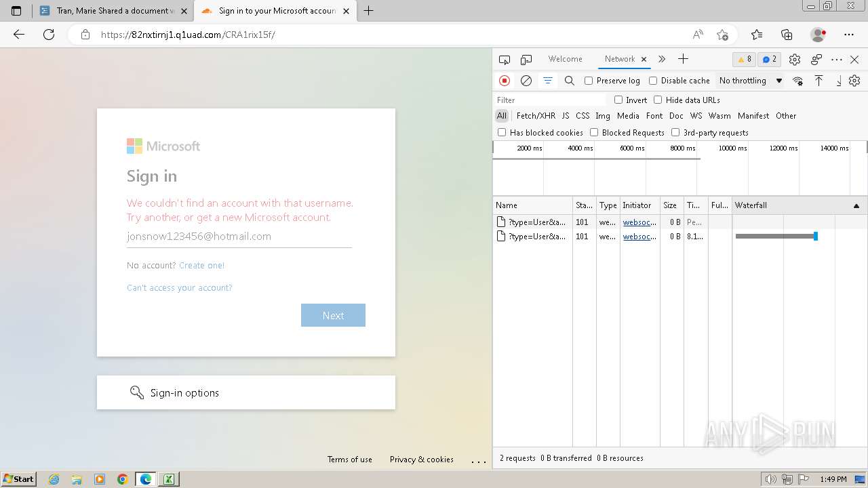Click the second websocket initiator link
The height and width of the screenshot is (488, 868).
[639, 237]
